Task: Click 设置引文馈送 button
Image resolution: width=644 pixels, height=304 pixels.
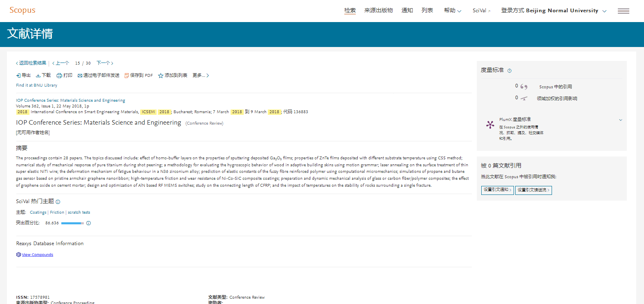Action: pos(534,190)
